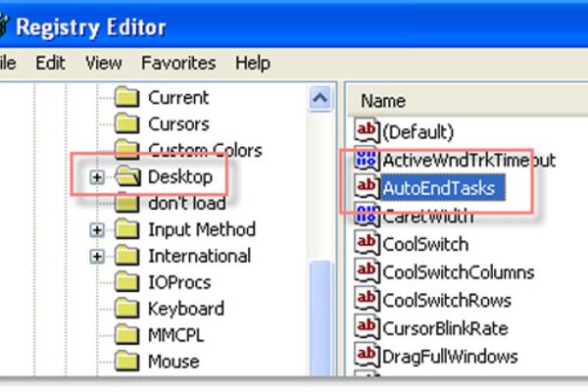The width and height of the screenshot is (588, 392).
Task: Click the Current folder icon
Action: click(x=127, y=97)
